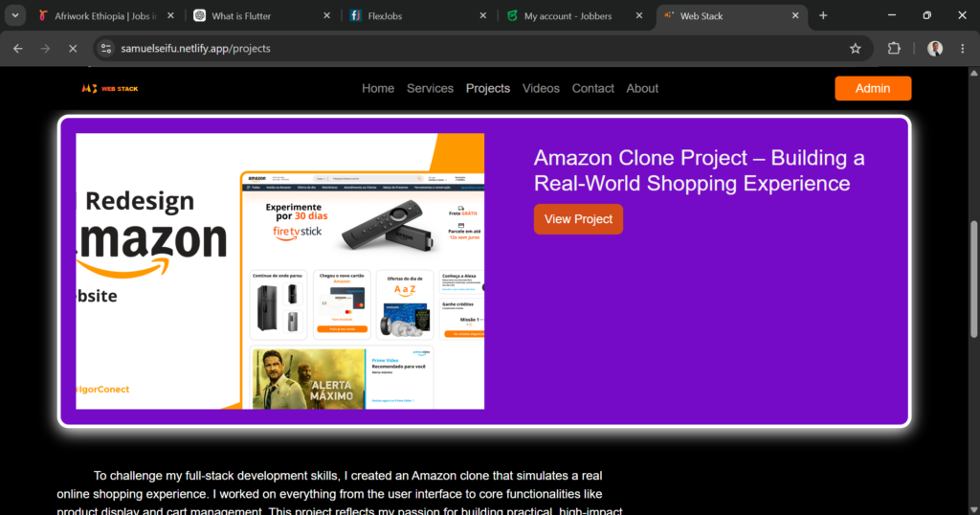Close the What is Flutter tab

point(327,15)
